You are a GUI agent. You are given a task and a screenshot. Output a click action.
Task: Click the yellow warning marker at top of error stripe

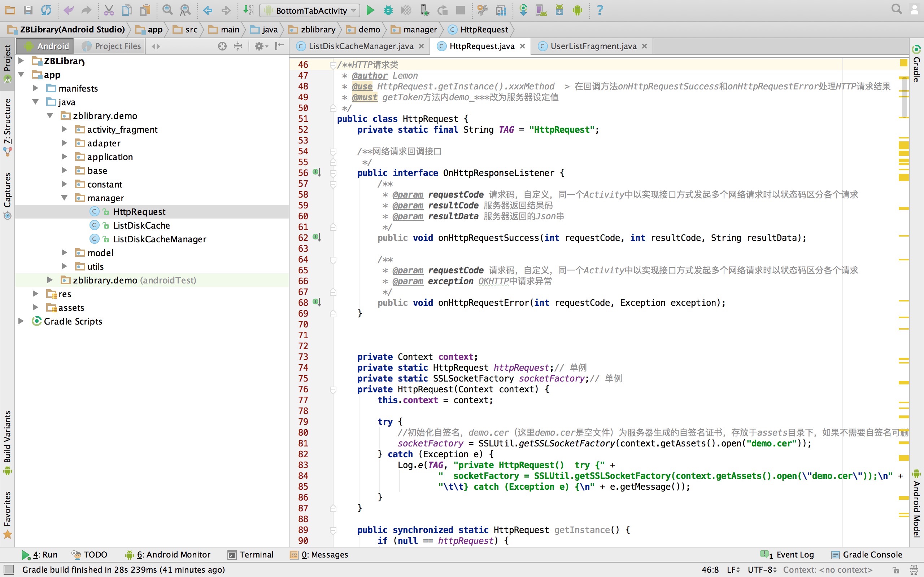click(x=903, y=63)
